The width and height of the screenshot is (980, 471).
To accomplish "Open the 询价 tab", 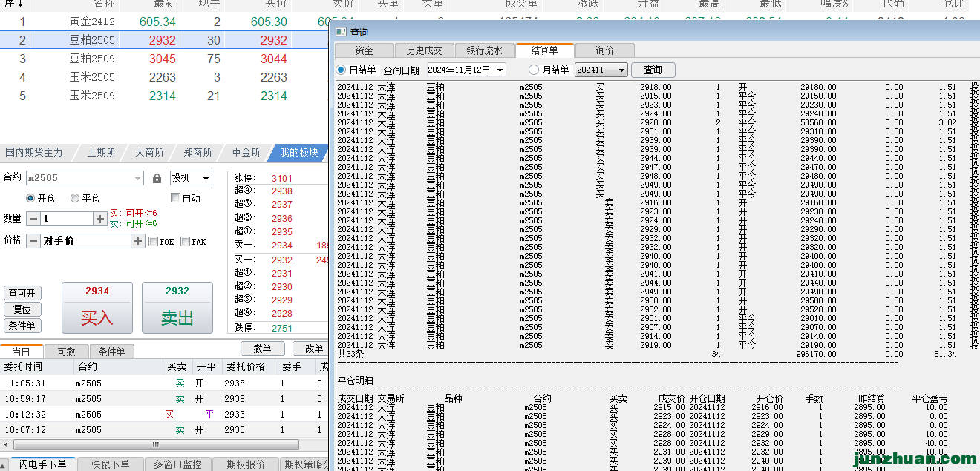I will 605,50.
